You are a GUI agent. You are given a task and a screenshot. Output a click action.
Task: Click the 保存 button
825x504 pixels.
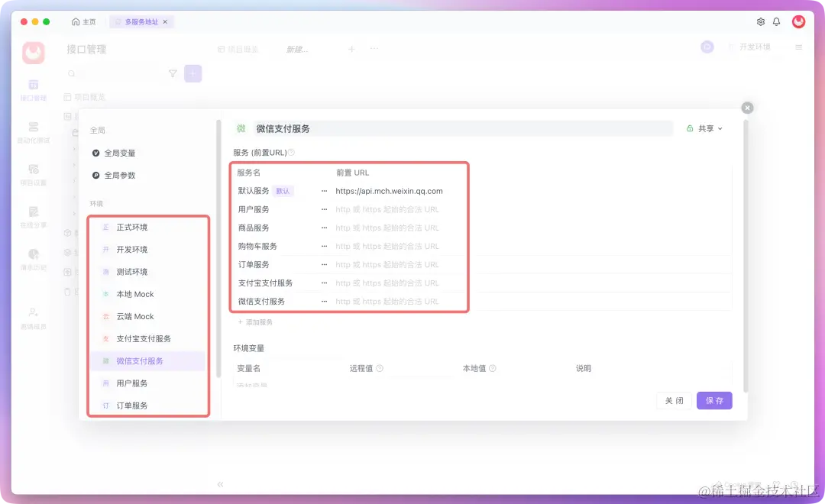tap(714, 400)
